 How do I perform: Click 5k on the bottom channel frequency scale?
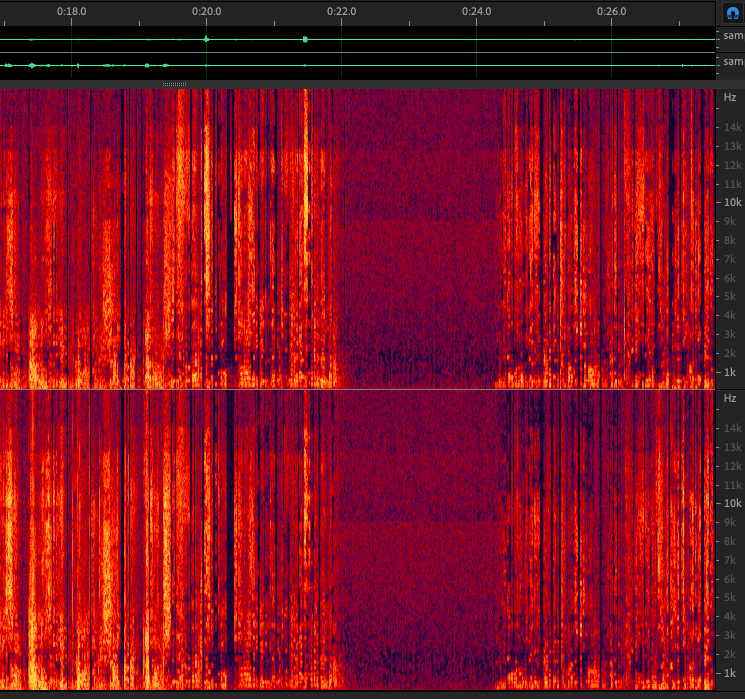(x=731, y=598)
